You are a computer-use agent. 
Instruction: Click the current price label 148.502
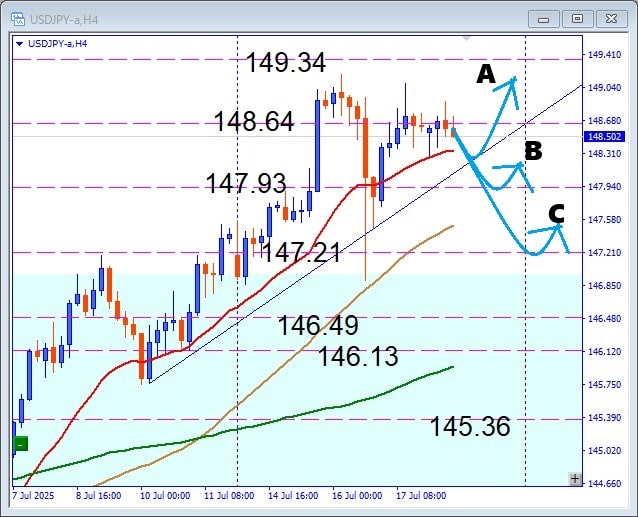604,136
